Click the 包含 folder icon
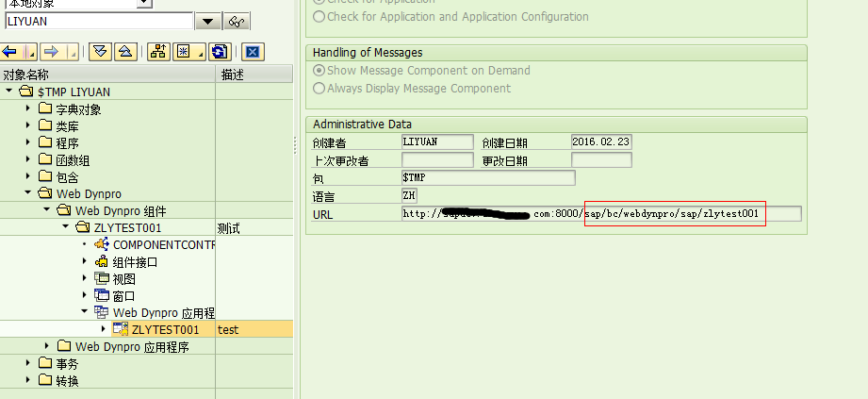Image resolution: width=868 pixels, height=399 pixels. click(45, 176)
